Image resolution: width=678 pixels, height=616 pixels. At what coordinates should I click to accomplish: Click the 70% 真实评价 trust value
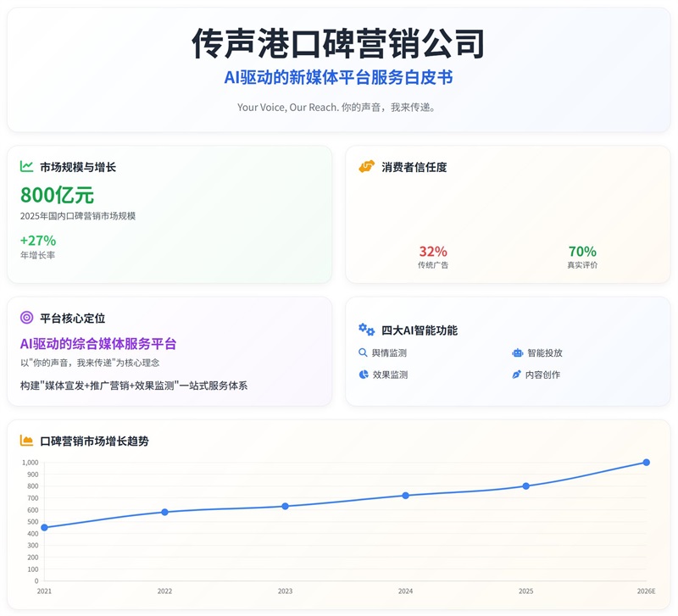point(582,252)
